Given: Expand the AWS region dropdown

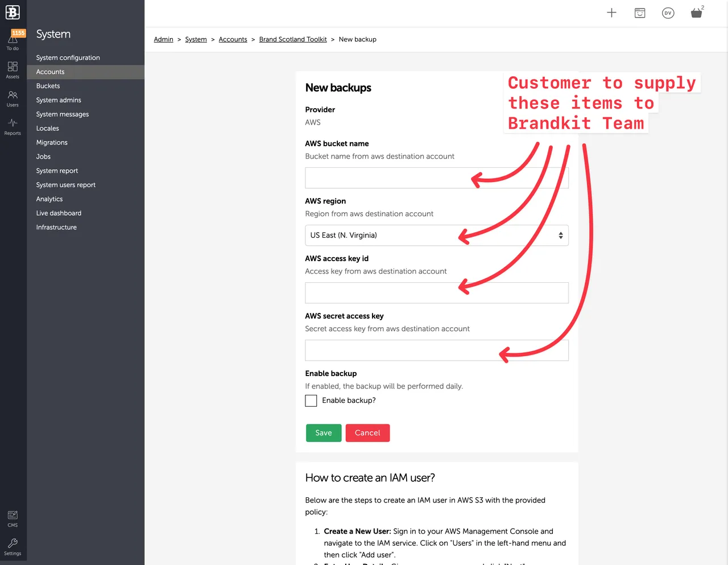Looking at the screenshot, I should pos(436,236).
